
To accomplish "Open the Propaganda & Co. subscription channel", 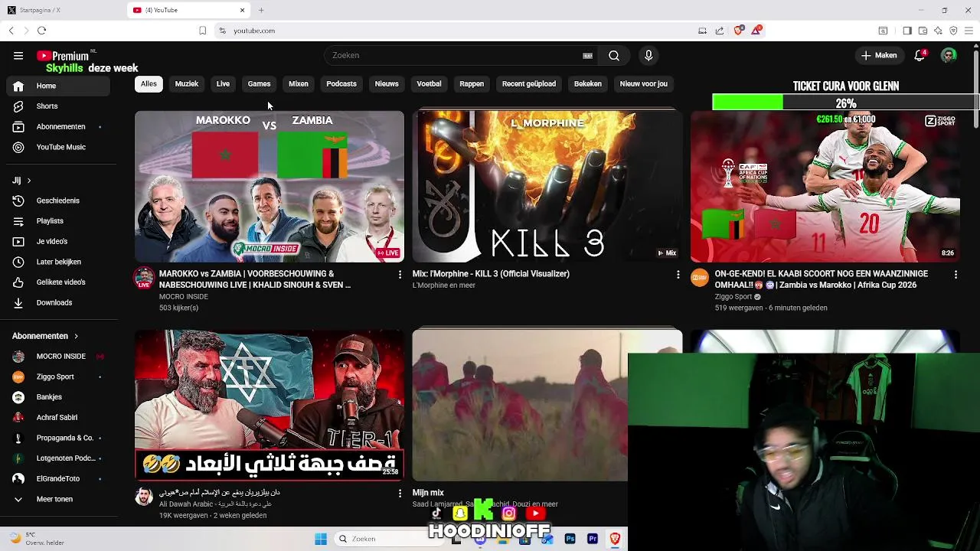I will [60, 438].
